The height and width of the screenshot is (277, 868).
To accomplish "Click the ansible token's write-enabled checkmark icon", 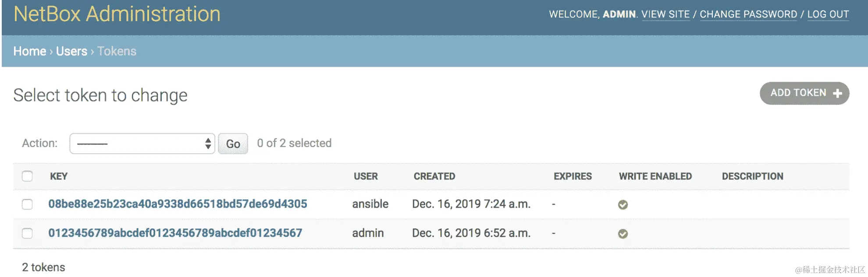I will 623,205.
